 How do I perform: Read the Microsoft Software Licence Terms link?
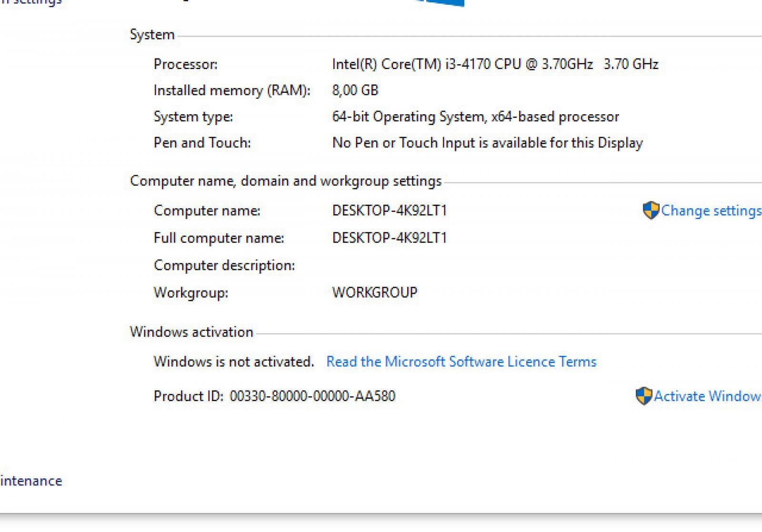tap(461, 362)
